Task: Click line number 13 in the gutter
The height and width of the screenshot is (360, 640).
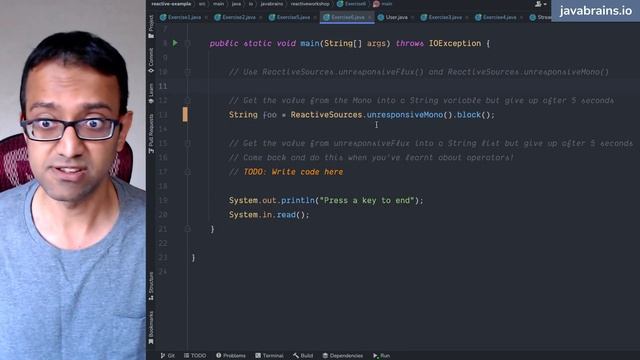Action: coord(162,115)
